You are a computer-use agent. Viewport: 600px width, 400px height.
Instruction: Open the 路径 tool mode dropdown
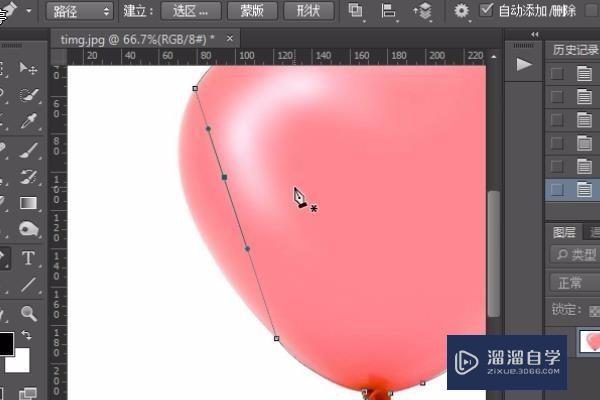pos(80,11)
